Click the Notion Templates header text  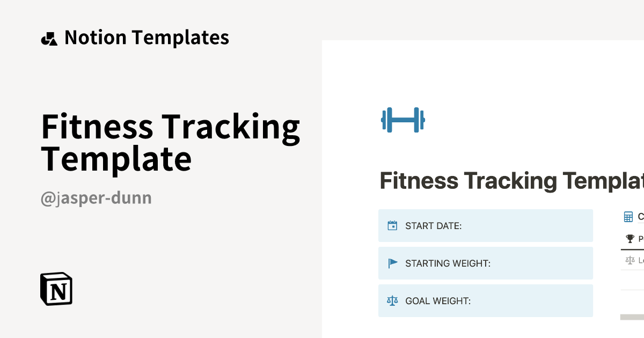pyautogui.click(x=147, y=38)
